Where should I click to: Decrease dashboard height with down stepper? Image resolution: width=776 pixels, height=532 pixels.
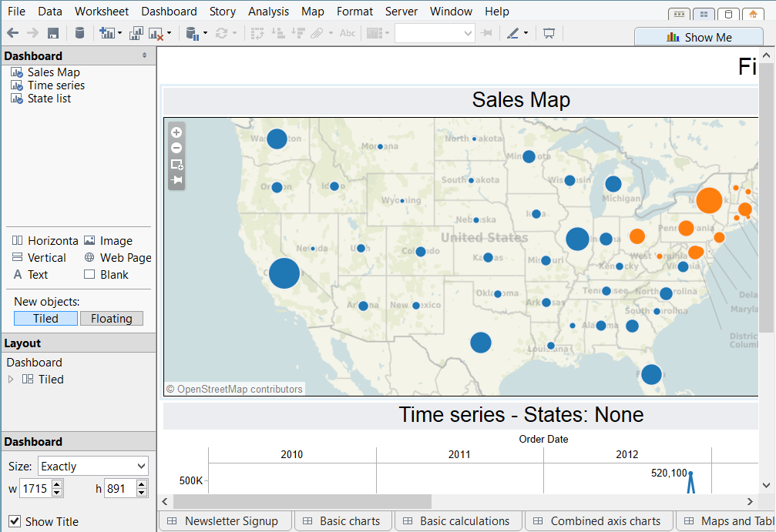tap(142, 493)
